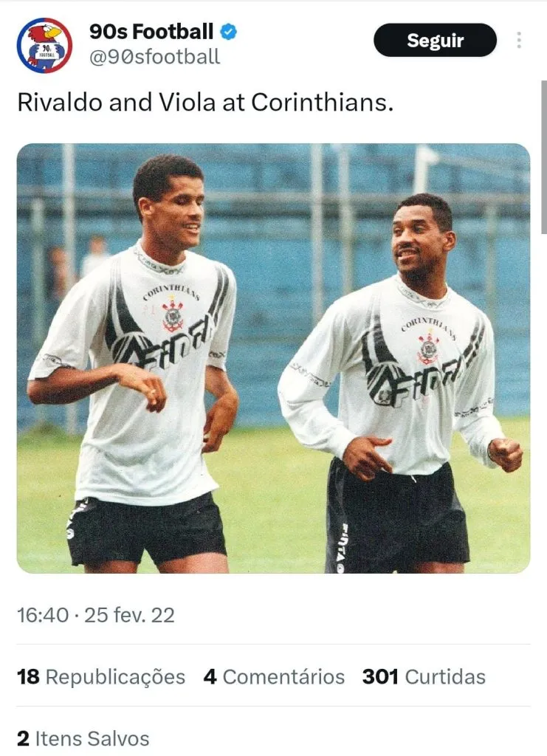The width and height of the screenshot is (547, 756).
Task: Open the three-dot more options menu
Action: [x=518, y=40]
